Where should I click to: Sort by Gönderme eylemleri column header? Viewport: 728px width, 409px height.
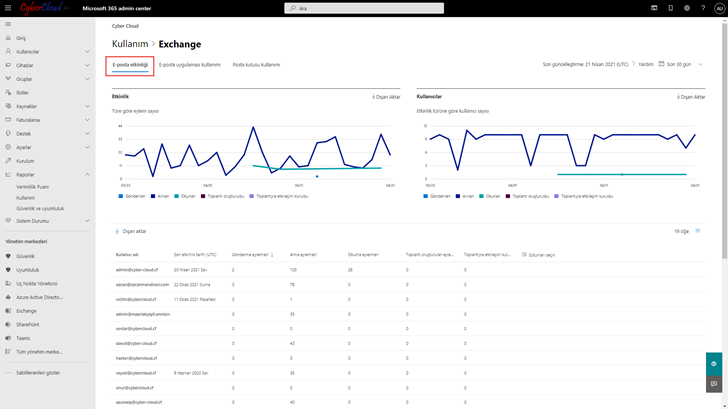[x=253, y=254]
